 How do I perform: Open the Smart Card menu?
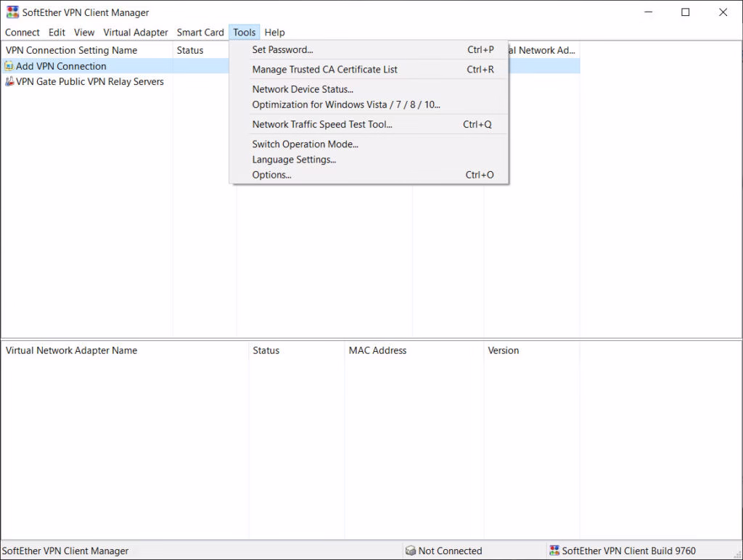click(200, 32)
